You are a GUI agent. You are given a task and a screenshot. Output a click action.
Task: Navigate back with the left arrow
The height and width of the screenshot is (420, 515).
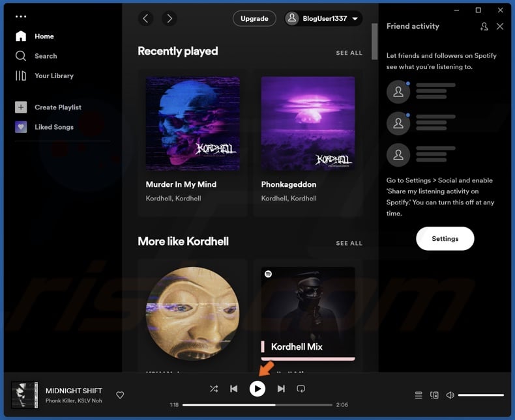146,18
